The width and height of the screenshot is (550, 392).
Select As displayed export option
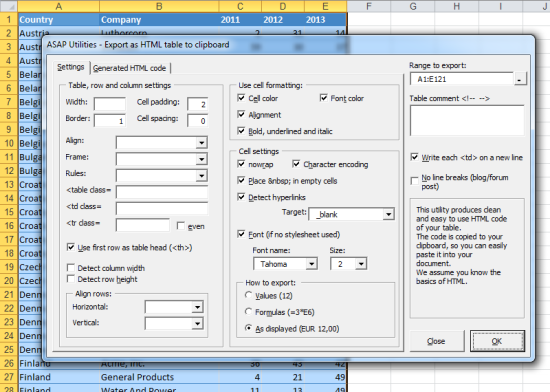(x=248, y=328)
